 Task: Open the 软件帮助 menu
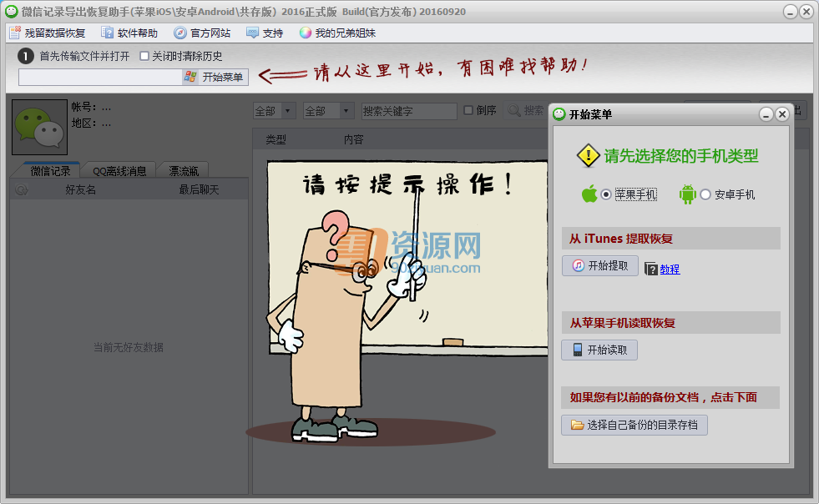129,33
